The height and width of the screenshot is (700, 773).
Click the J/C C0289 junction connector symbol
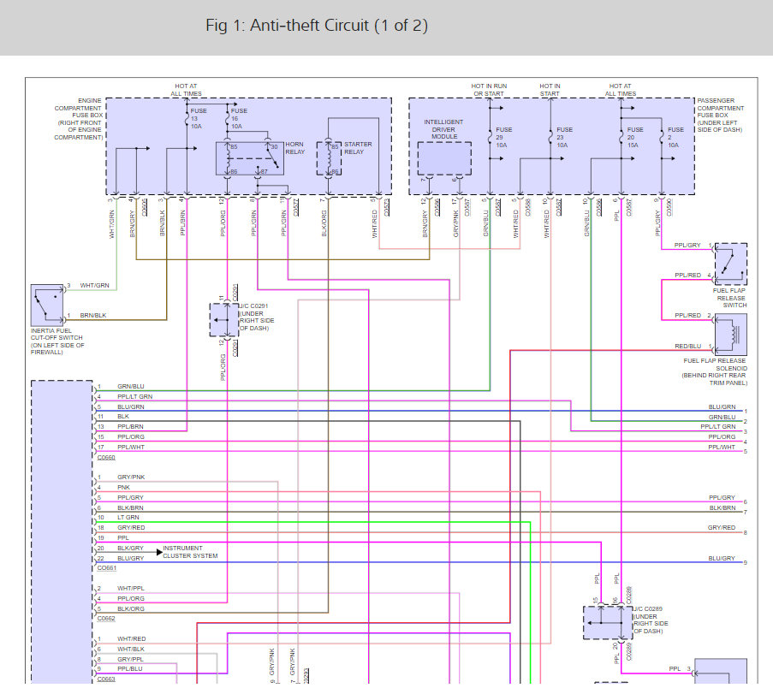point(608,622)
